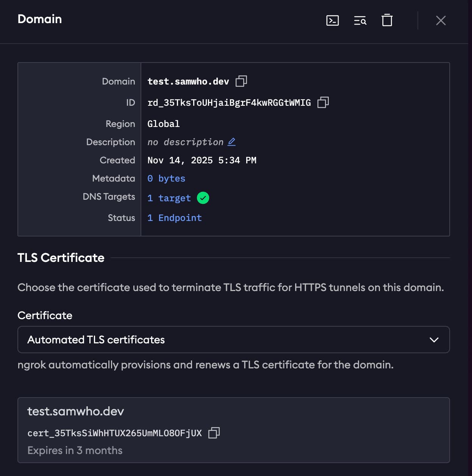Open the terminal command icon
The width and height of the screenshot is (472, 476).
pyautogui.click(x=333, y=21)
